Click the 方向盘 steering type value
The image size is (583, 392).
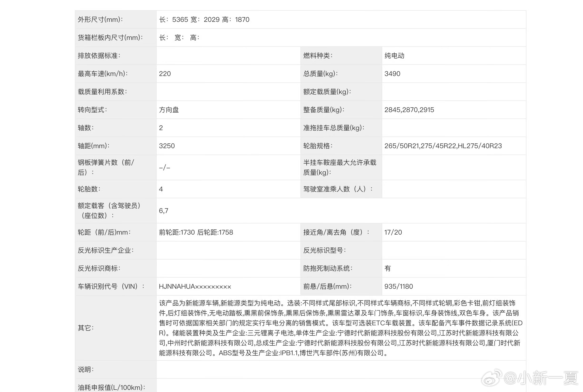(169, 110)
